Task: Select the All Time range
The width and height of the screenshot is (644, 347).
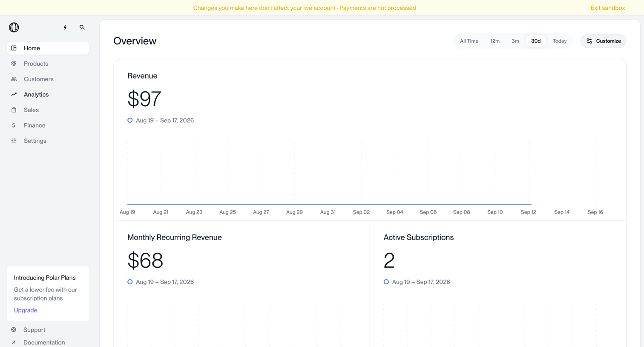Action: [x=469, y=41]
